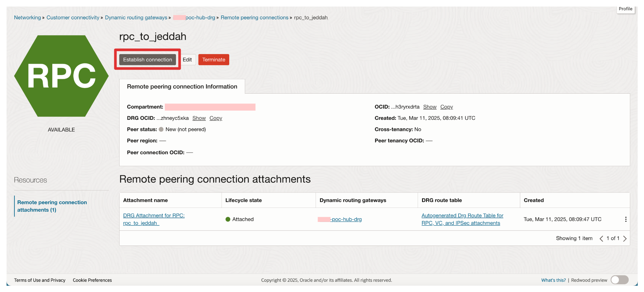Click the Establish connection button

tap(147, 60)
